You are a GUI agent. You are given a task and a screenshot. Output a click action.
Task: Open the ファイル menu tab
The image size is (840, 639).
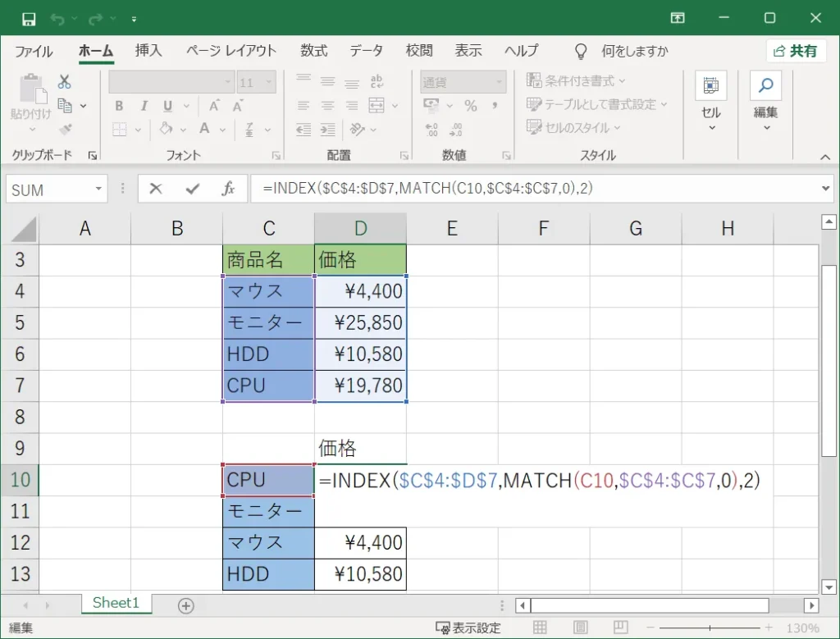coord(34,51)
